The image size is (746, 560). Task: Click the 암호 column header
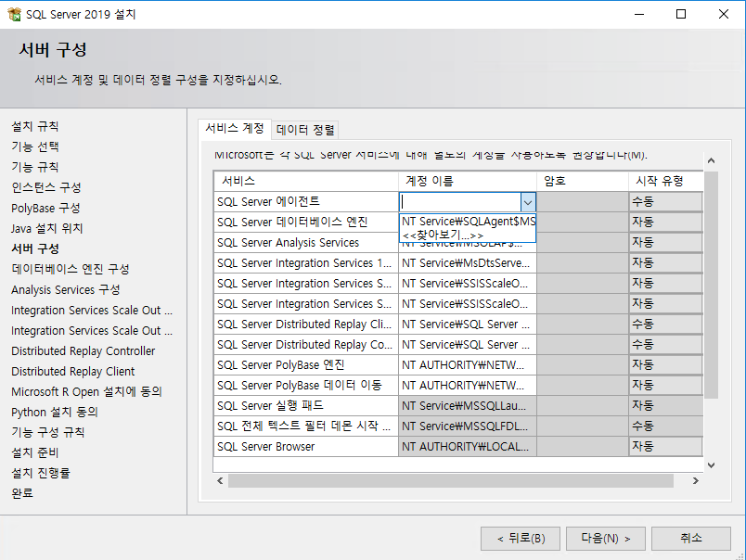(583, 181)
